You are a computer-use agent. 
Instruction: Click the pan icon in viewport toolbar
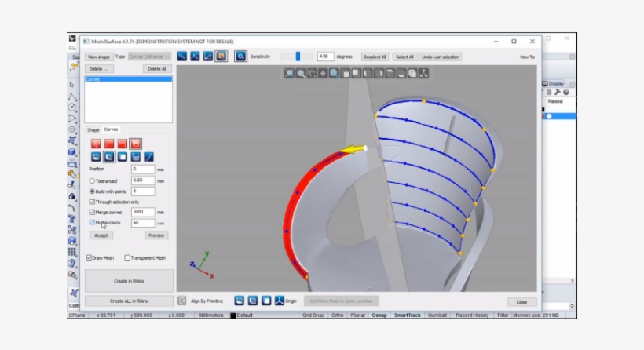[323, 74]
